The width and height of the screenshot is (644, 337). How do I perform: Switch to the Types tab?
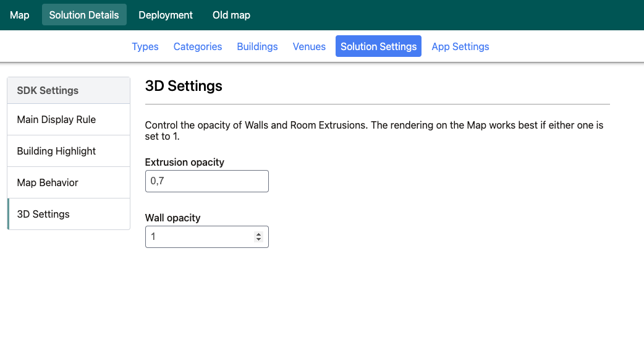[145, 46]
